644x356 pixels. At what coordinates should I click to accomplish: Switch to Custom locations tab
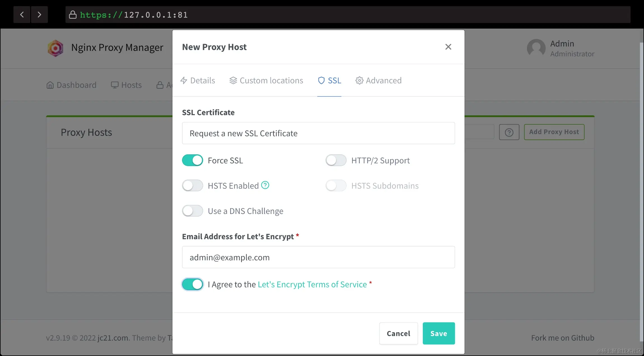click(x=266, y=81)
